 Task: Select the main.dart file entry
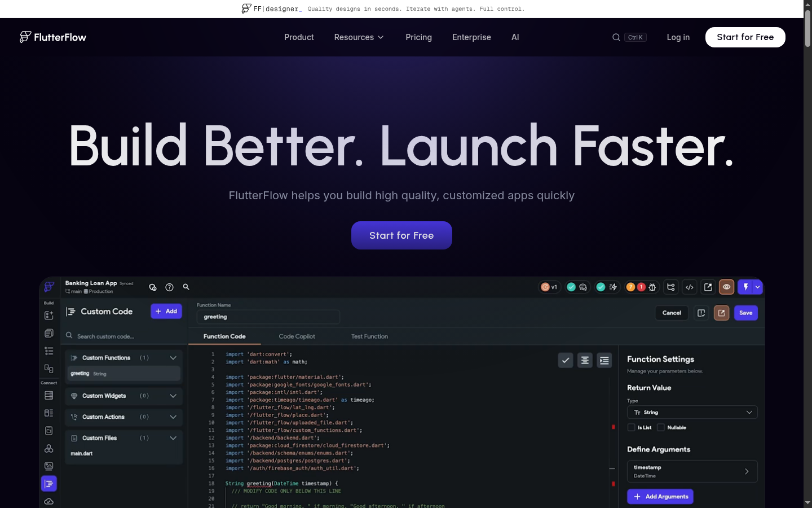(x=82, y=453)
